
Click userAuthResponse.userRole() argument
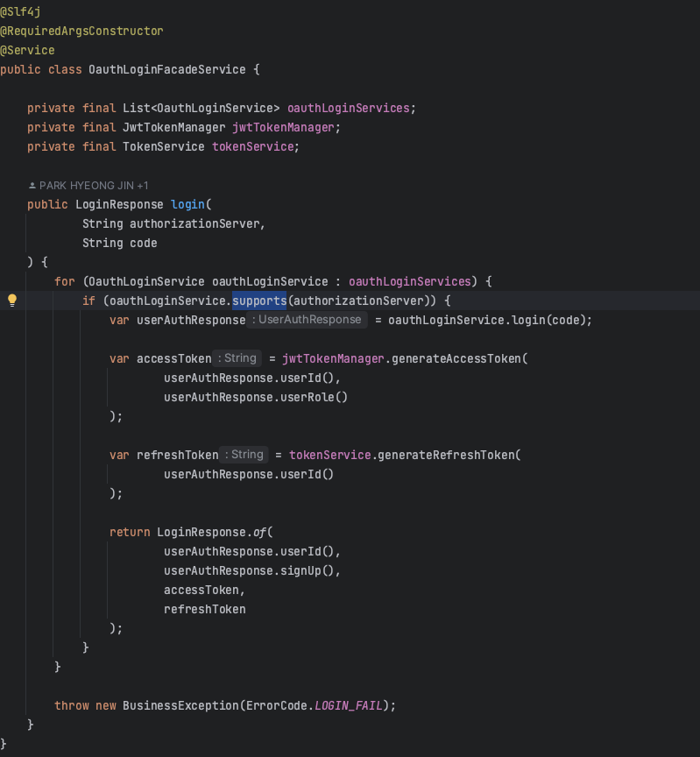point(256,397)
